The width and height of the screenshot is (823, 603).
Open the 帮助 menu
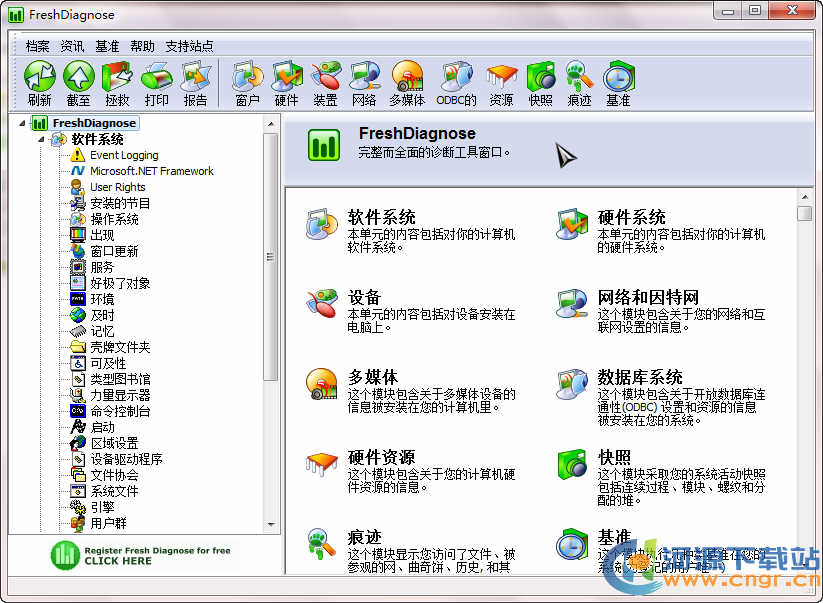[x=143, y=46]
